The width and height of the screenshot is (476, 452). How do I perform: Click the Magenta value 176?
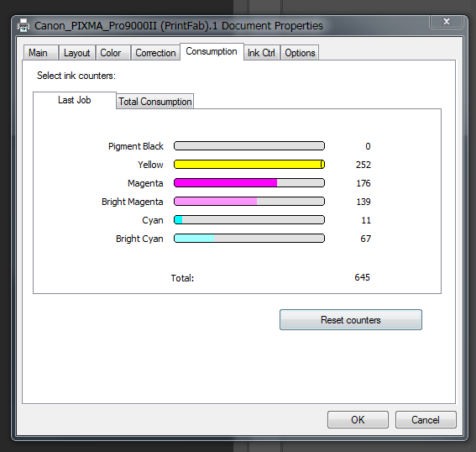coord(364,183)
